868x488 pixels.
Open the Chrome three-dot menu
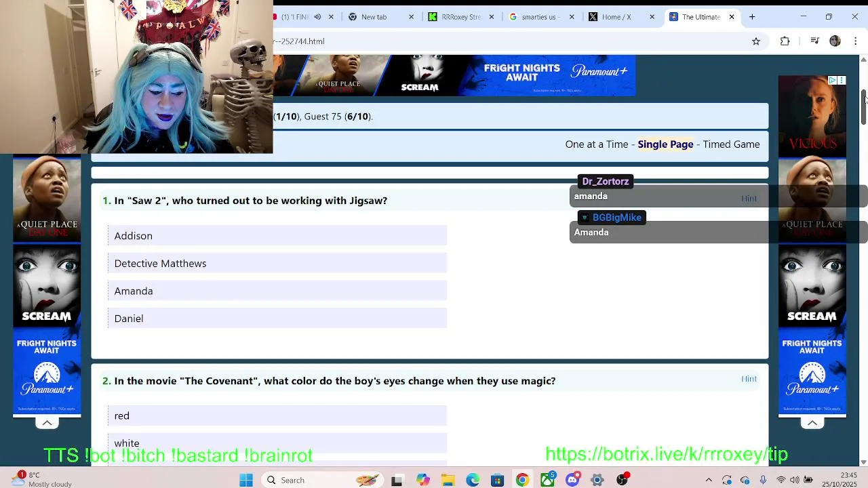[x=856, y=41]
